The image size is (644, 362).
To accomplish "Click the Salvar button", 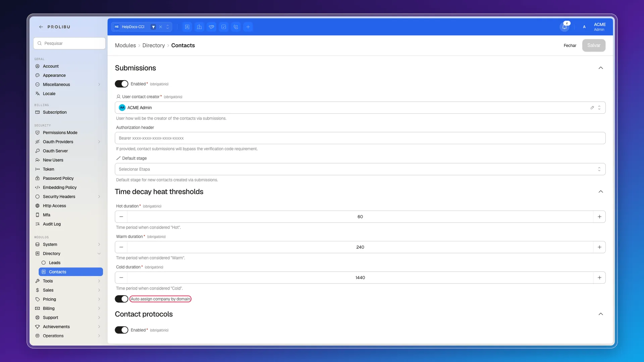I will (594, 46).
